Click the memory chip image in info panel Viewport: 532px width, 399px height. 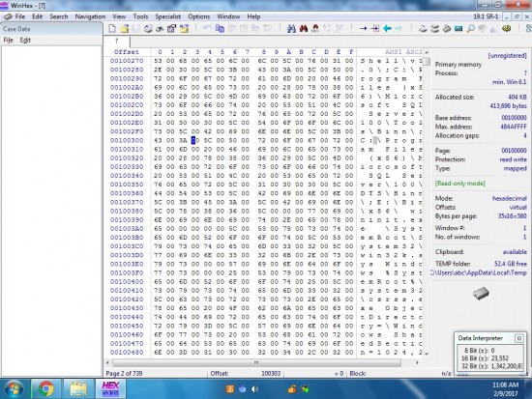tap(481, 294)
